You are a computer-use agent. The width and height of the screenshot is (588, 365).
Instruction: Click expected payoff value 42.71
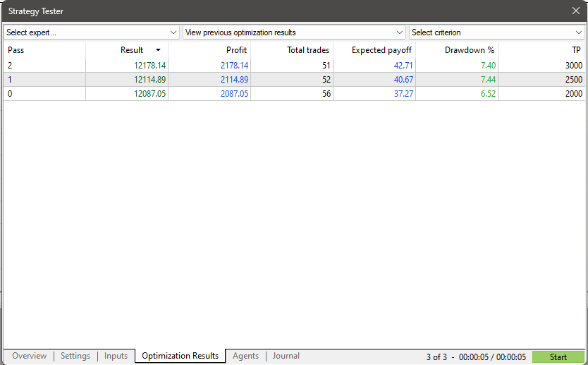pos(403,66)
